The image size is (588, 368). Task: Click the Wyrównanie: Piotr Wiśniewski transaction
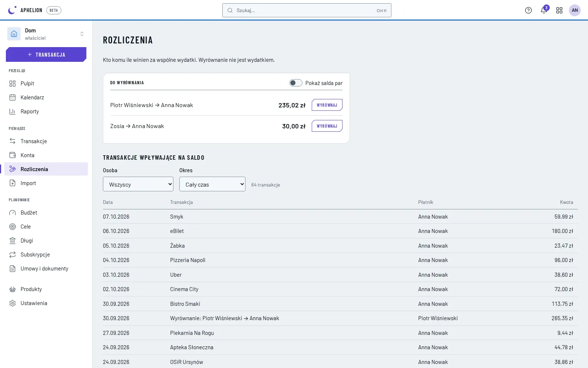(x=225, y=318)
